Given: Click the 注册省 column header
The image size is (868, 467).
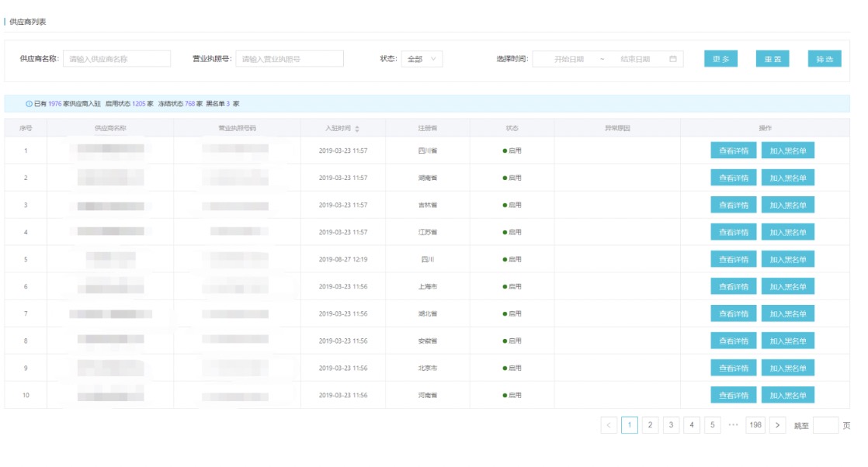Looking at the screenshot, I should coord(427,128).
